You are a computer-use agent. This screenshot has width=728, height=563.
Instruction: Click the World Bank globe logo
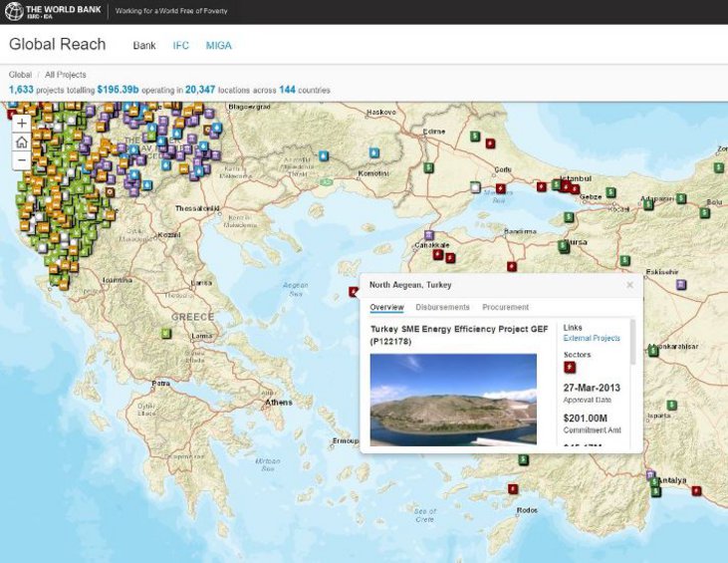(14, 12)
